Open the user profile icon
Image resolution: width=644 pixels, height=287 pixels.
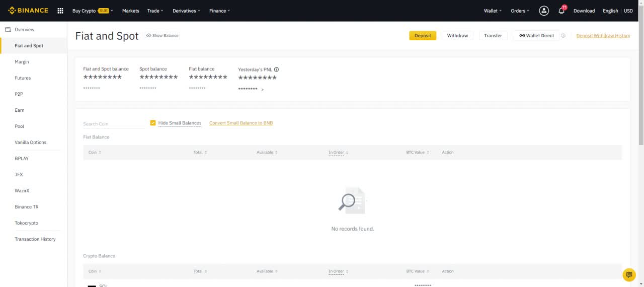(544, 11)
